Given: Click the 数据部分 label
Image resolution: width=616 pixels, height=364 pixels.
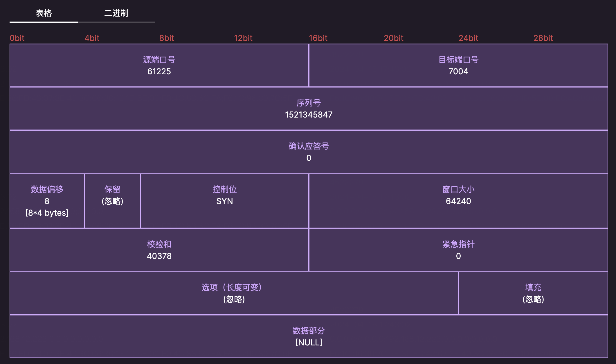Looking at the screenshot, I should pyautogui.click(x=309, y=331).
